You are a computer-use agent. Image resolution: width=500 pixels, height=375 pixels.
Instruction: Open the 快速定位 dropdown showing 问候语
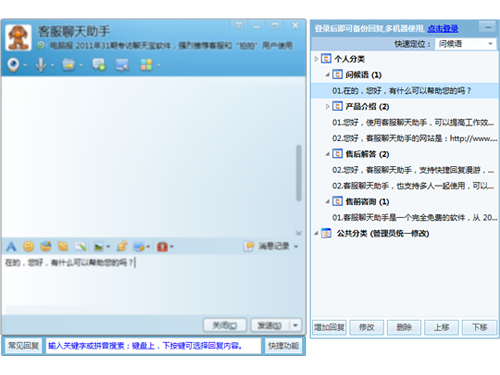coord(466,44)
